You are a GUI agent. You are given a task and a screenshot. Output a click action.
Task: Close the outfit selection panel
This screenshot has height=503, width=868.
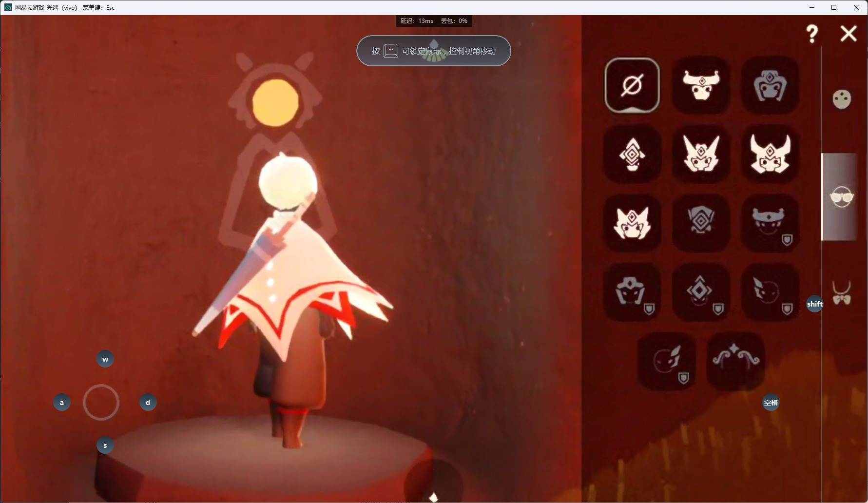click(x=849, y=34)
